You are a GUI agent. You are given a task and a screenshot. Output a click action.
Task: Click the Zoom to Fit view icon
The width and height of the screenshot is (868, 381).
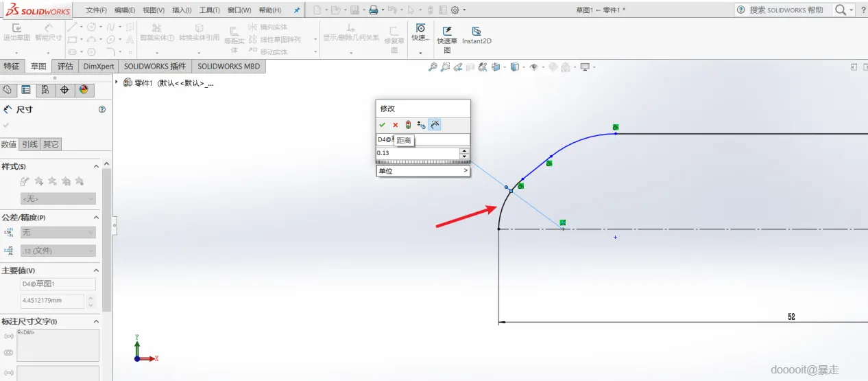[x=433, y=67]
